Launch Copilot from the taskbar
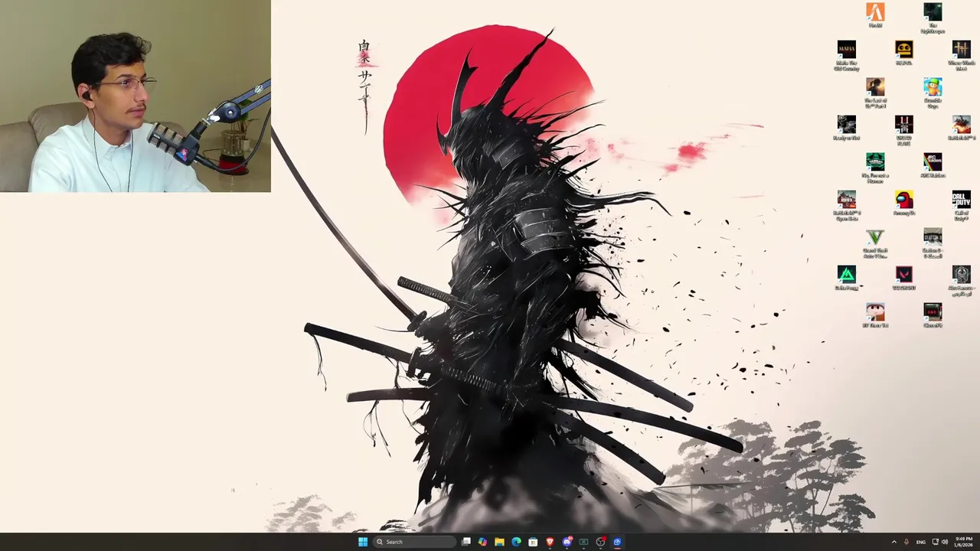980x551 pixels. pyautogui.click(x=482, y=542)
